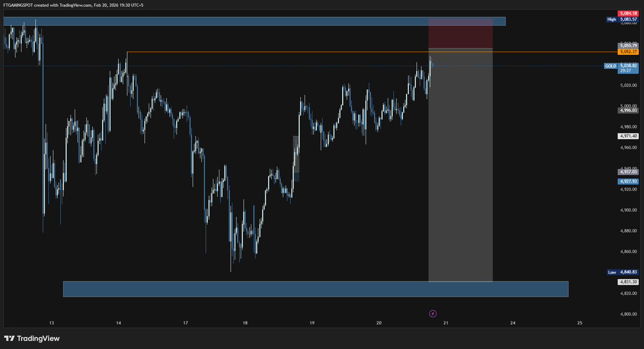Click the FTGAMINGSPOT snapshot header text
The width and height of the screenshot is (644, 349).
coord(73,5)
